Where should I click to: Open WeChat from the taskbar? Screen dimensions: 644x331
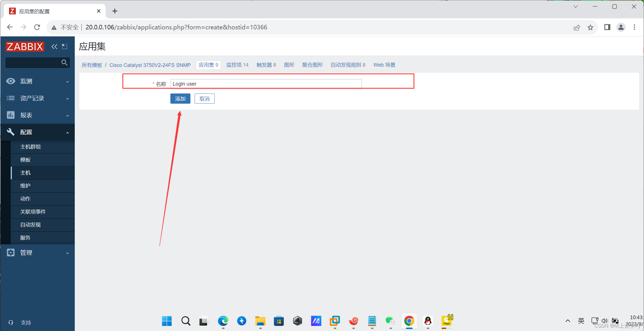click(390, 321)
